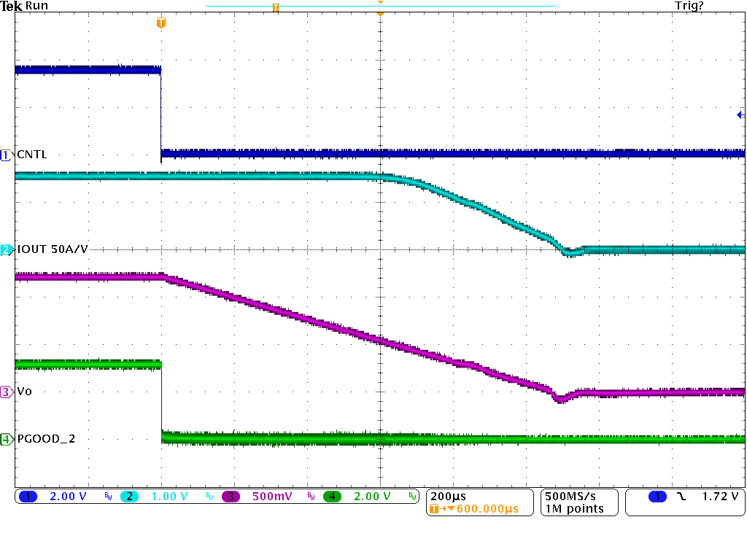Select the cyan channel 2 badge in readout bar
Image resolution: width=747 pixels, height=560 pixels.
pyautogui.click(x=129, y=497)
